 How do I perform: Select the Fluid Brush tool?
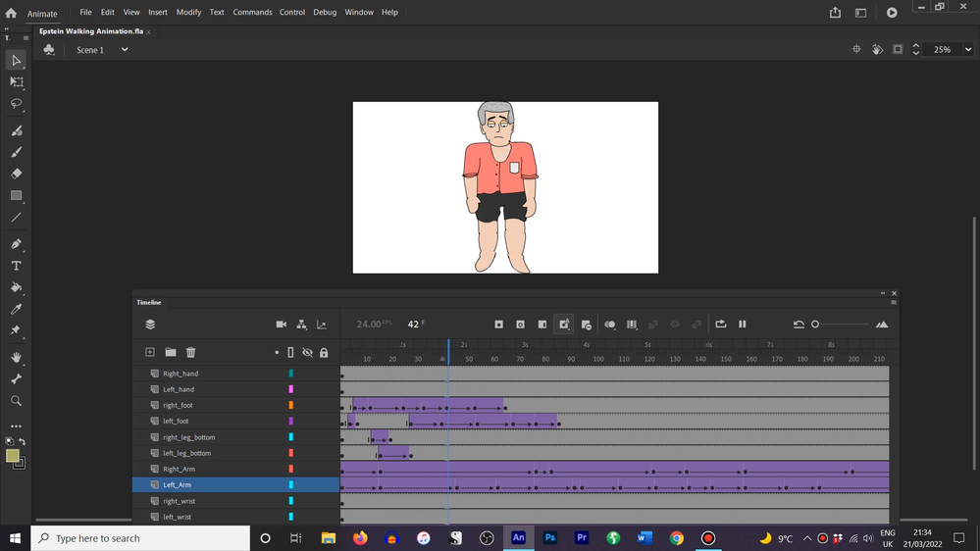(x=17, y=130)
